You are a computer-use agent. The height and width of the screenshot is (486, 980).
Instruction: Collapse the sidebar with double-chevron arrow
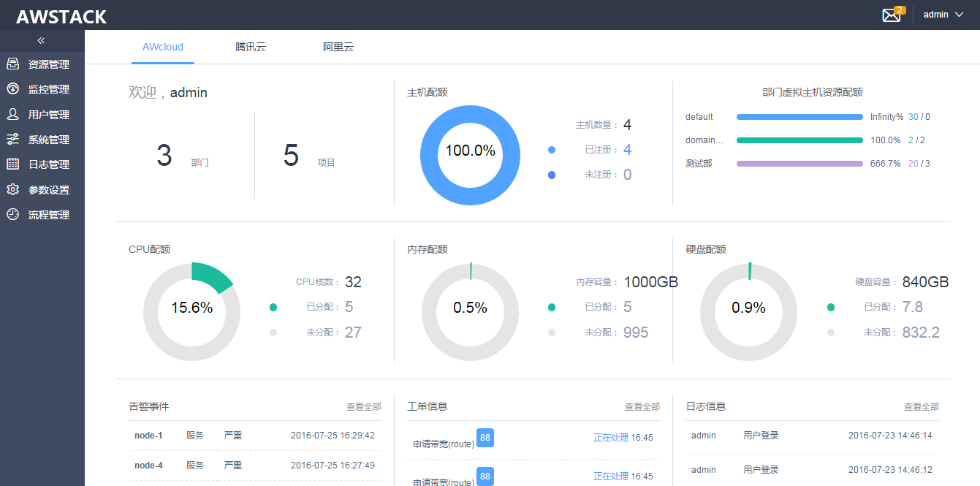(x=41, y=41)
